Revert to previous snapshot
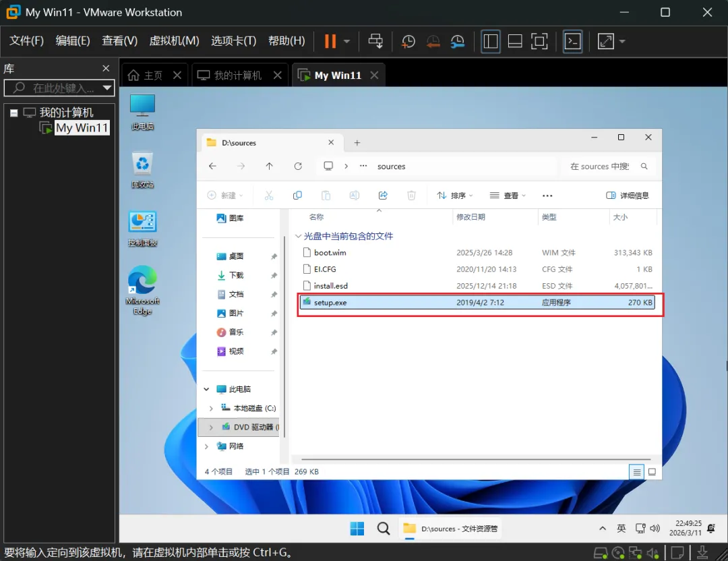Viewport: 728px width, 561px height. click(x=433, y=41)
